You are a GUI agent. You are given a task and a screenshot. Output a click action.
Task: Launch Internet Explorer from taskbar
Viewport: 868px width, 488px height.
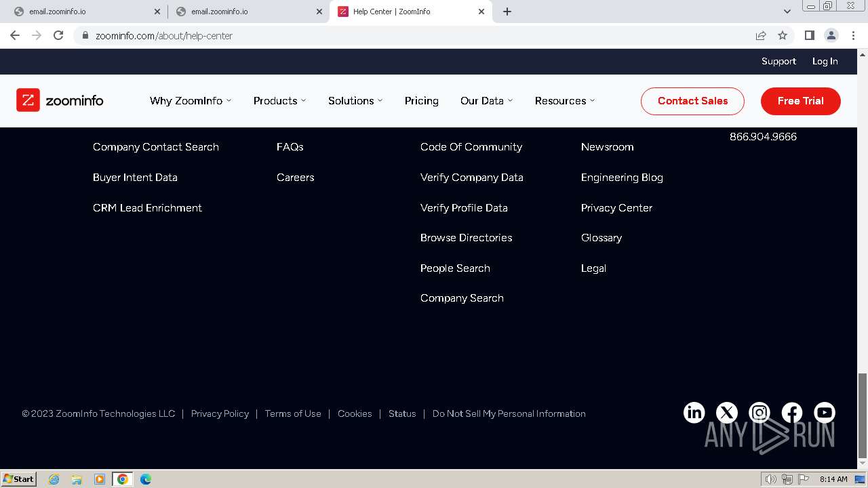click(54, 479)
